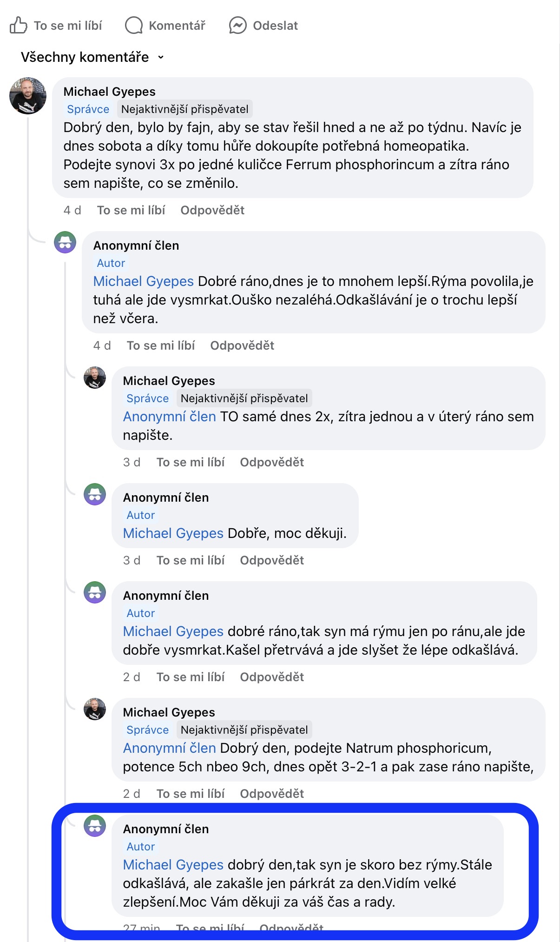Click anonymous avatar beside "Dobře, moc děkuji"
The height and width of the screenshot is (942, 560).
pyautogui.click(x=95, y=494)
